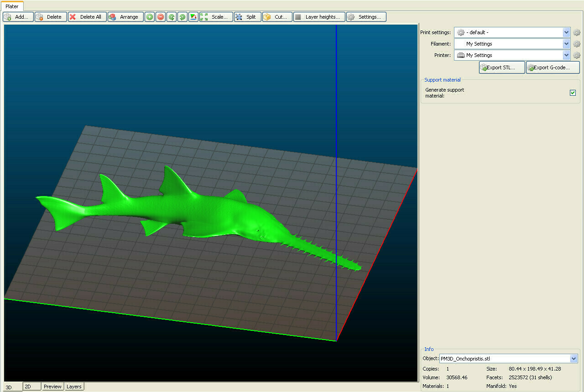Open the Print settings dropdown
Viewport: 584px width, 392px height.
(566, 32)
